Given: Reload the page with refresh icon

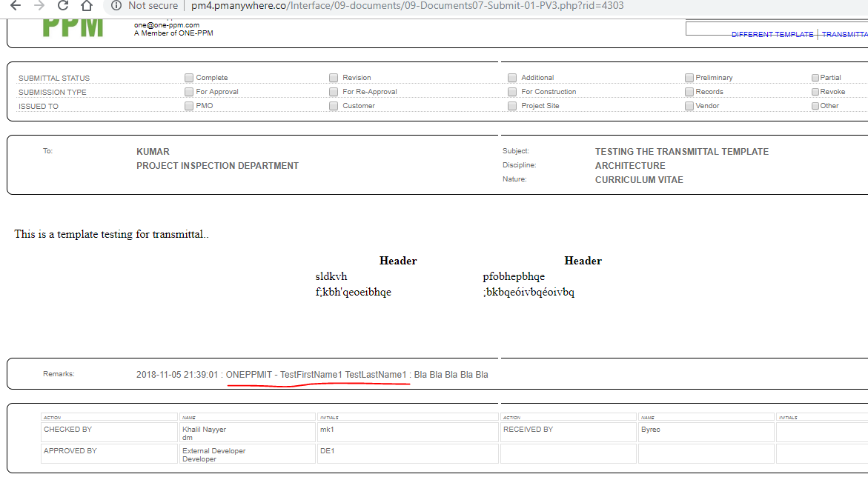Looking at the screenshot, I should pyautogui.click(x=63, y=6).
